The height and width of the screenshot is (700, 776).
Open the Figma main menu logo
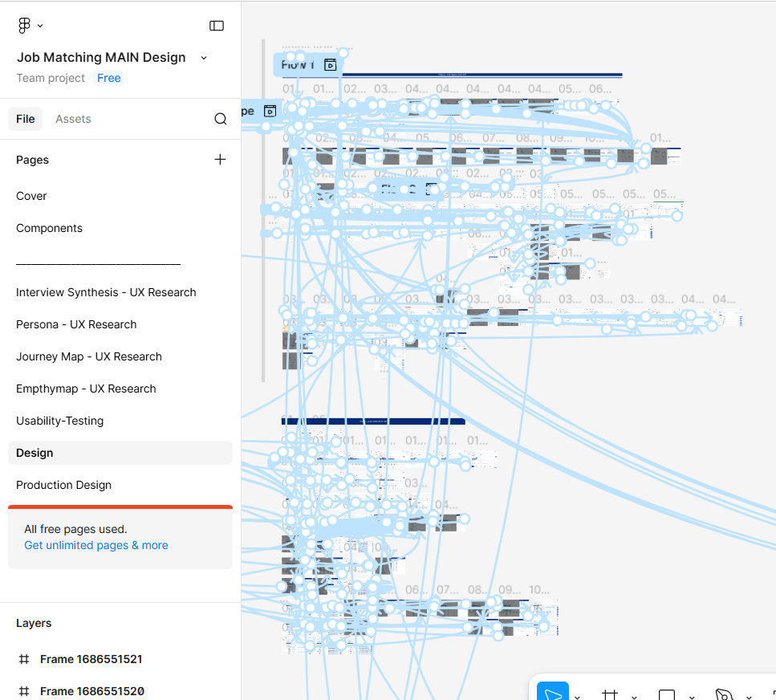pos(24,25)
